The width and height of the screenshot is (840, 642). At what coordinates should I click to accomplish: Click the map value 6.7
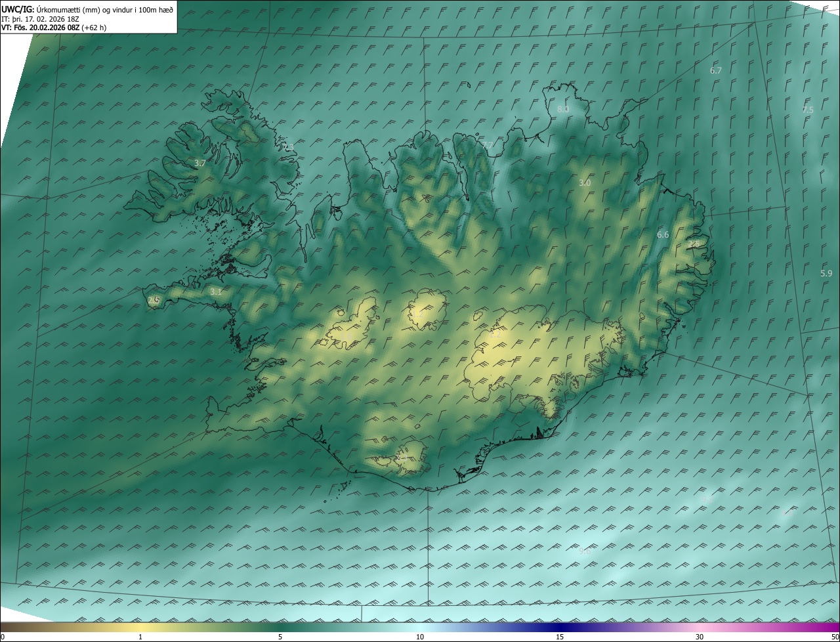coord(716,70)
